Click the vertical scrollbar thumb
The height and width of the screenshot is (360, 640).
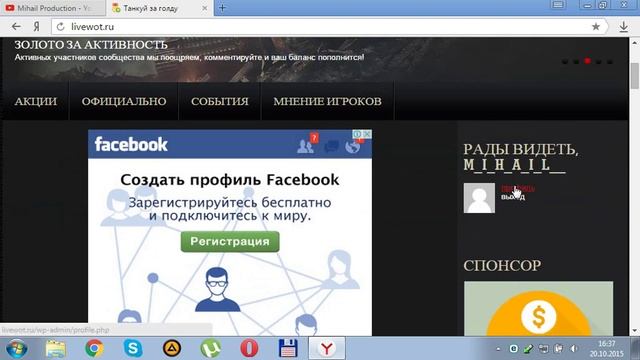point(635,76)
